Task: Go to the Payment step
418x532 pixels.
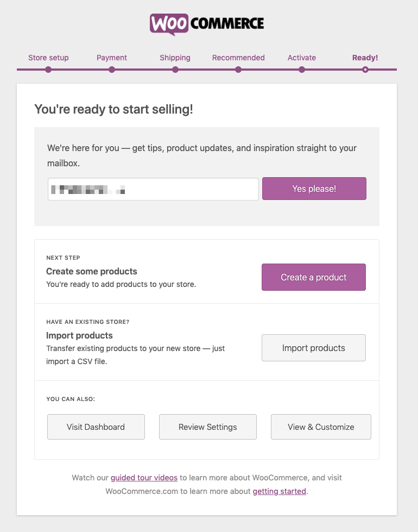Action: [x=111, y=58]
